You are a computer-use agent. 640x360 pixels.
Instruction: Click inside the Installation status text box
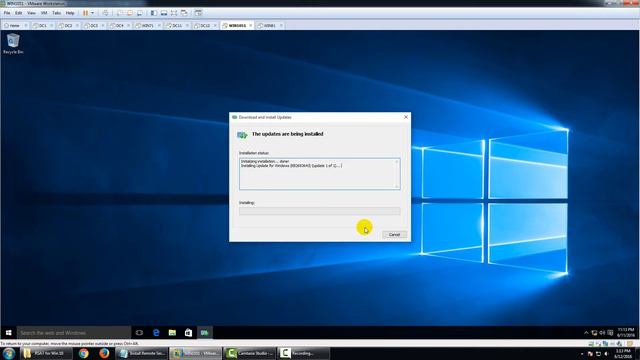(x=320, y=174)
